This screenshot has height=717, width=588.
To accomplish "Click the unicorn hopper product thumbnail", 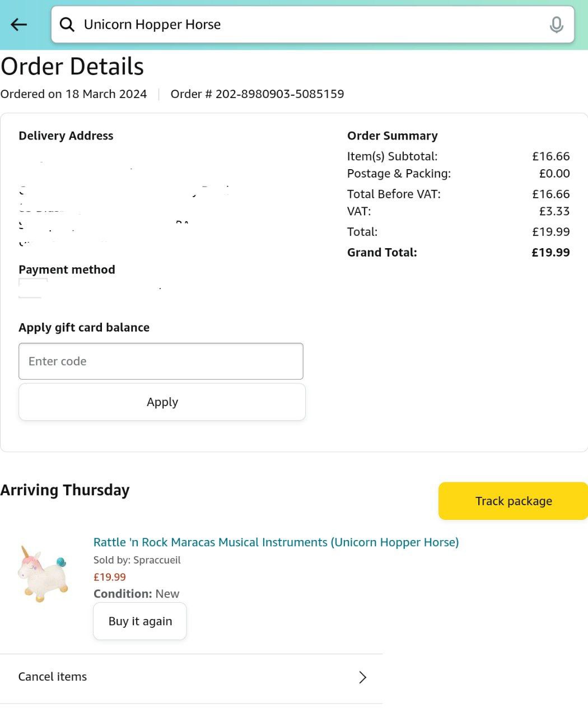I will [44, 574].
